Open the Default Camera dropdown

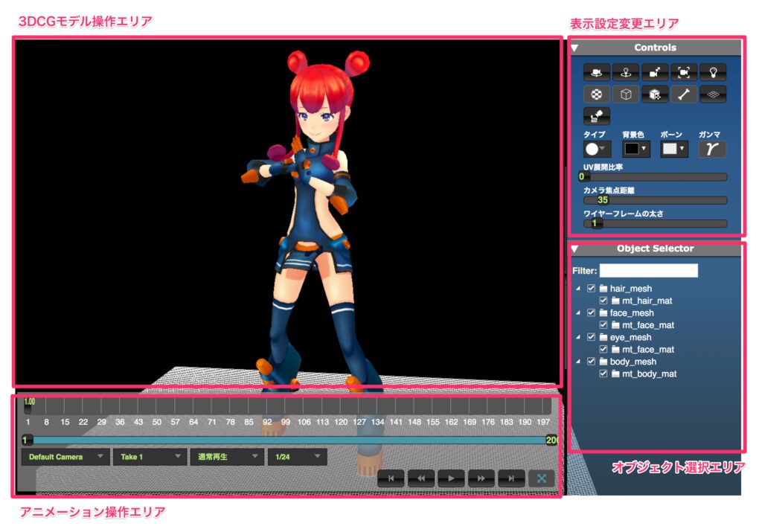coord(65,457)
